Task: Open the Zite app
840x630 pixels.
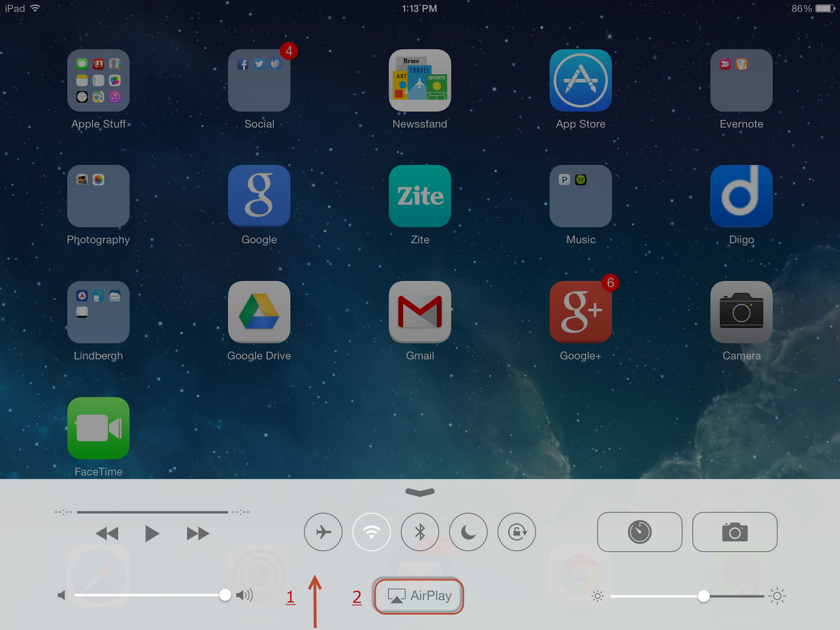Action: [x=420, y=196]
